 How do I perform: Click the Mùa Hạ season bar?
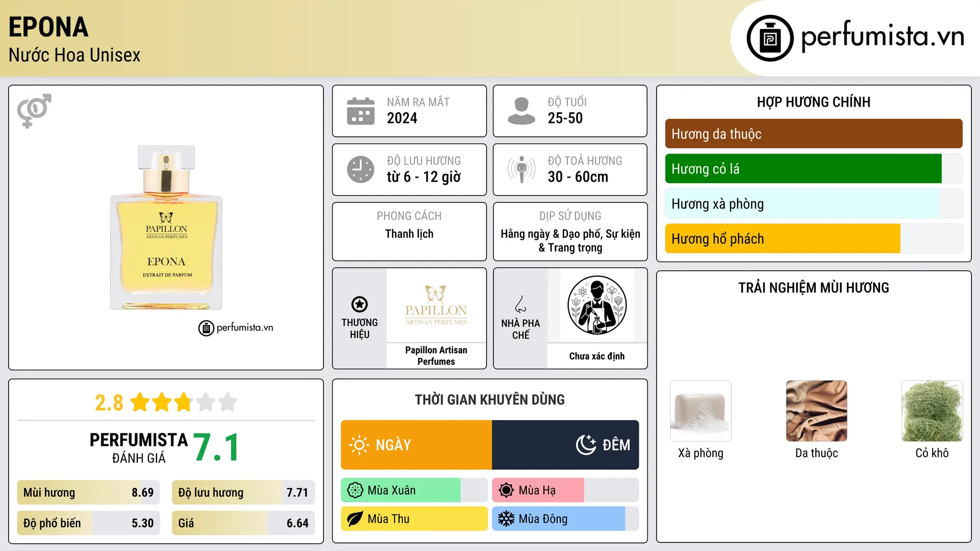[566, 490]
